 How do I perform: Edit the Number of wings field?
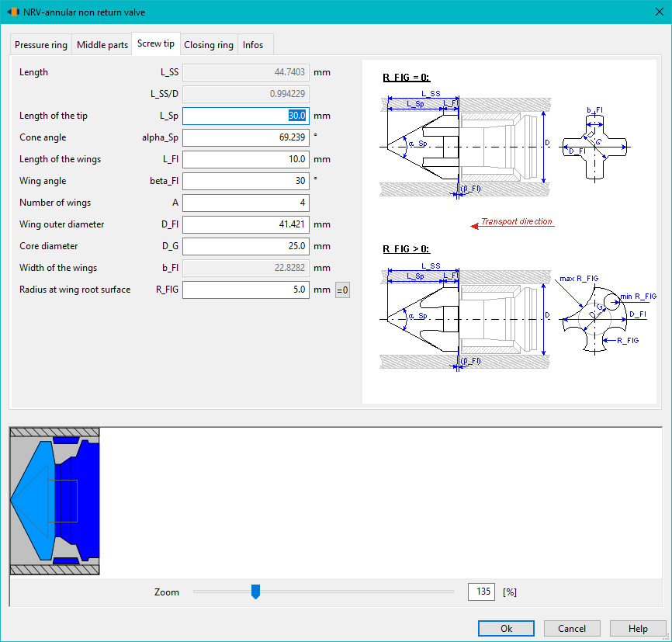[x=245, y=203]
